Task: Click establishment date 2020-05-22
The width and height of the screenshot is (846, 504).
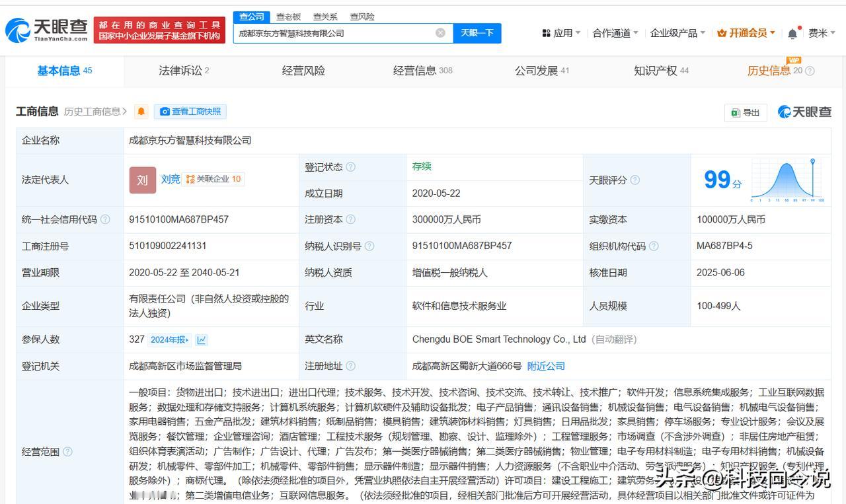Action: [x=436, y=194]
